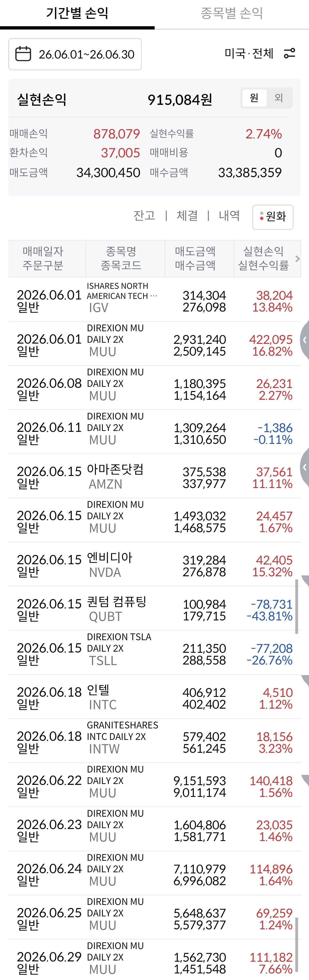
Task: Switch to the 종목별 손익 tab
Action: [x=232, y=14]
